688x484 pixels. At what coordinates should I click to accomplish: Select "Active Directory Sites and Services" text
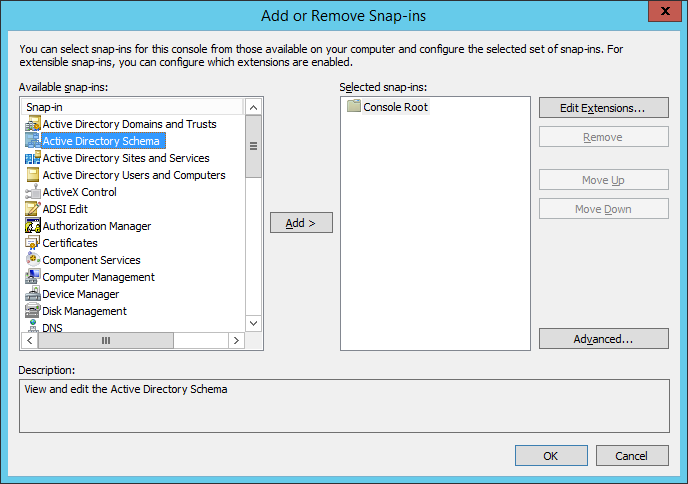[126, 158]
